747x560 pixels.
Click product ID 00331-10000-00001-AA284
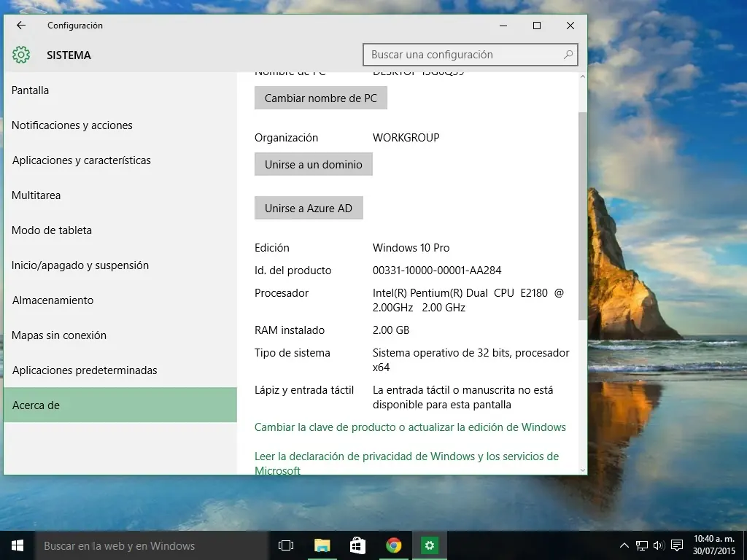tap(437, 271)
